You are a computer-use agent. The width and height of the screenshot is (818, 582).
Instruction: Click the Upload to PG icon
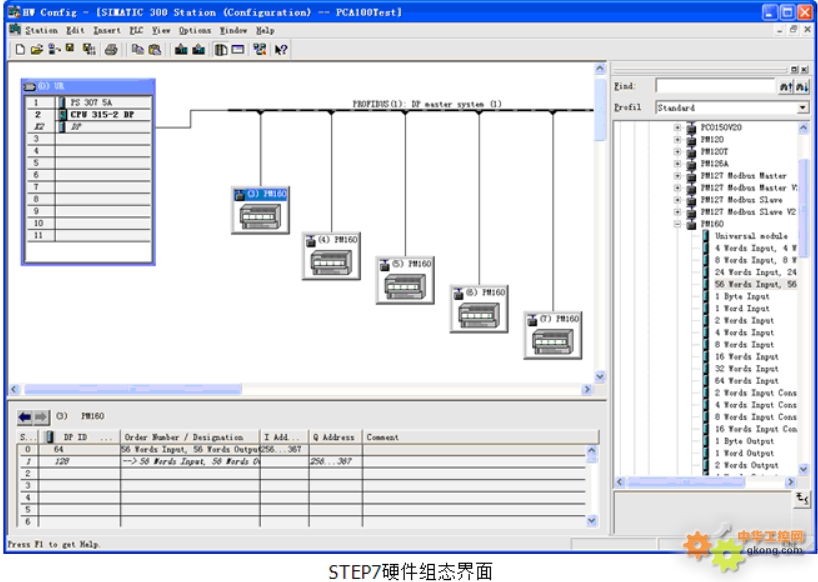(199, 50)
